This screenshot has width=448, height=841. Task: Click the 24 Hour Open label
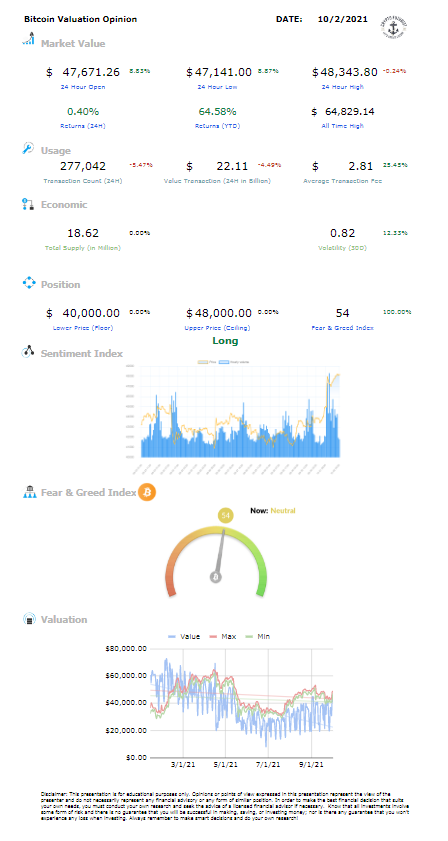[83, 86]
